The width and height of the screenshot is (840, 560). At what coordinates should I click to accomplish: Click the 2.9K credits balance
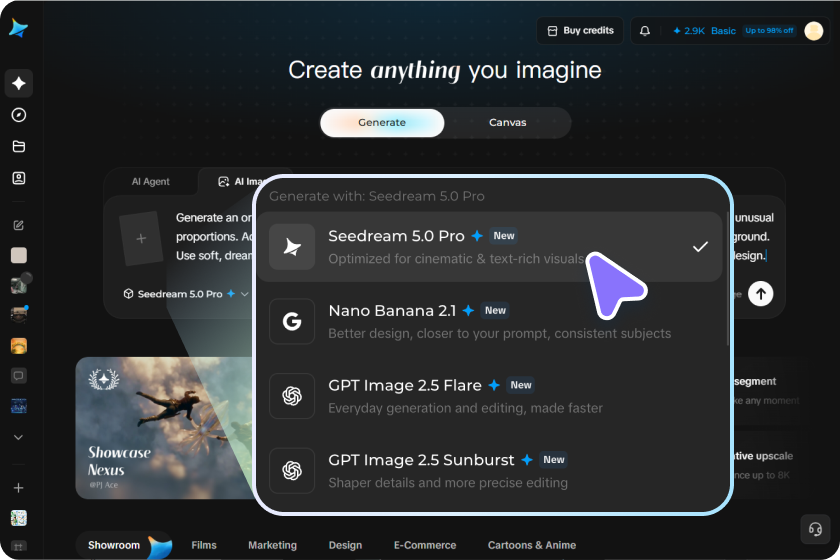click(689, 31)
